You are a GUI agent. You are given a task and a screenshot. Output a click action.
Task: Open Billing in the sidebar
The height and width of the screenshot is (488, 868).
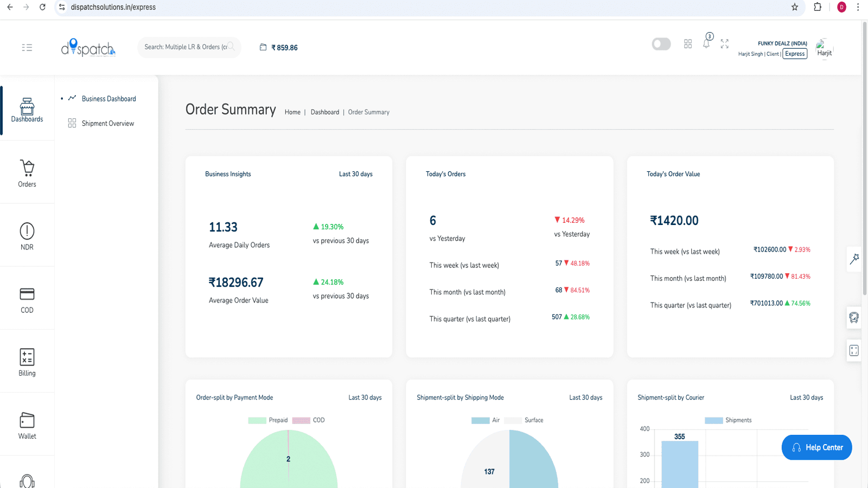(27, 362)
